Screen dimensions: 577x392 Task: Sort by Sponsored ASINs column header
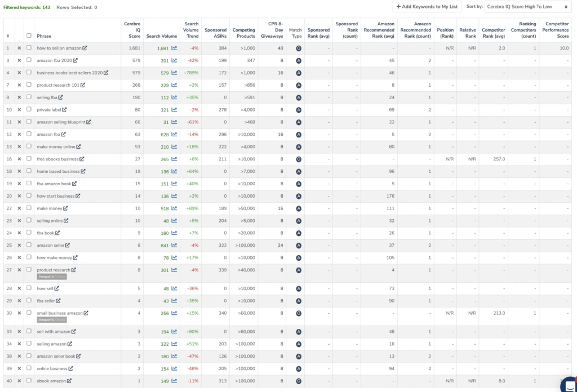pos(216,33)
